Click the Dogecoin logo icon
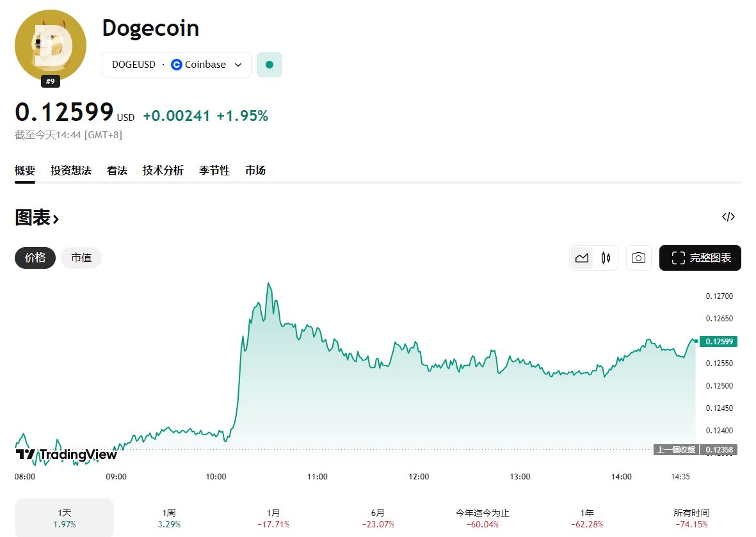This screenshot has width=756, height=537. pos(50,44)
